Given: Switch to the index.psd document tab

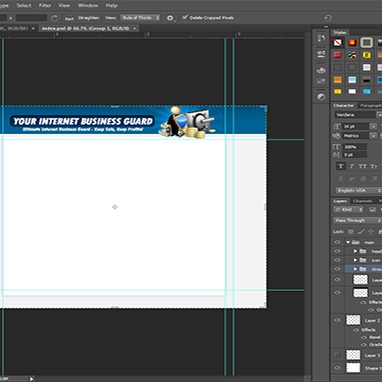Looking at the screenshot, I should click(85, 28).
